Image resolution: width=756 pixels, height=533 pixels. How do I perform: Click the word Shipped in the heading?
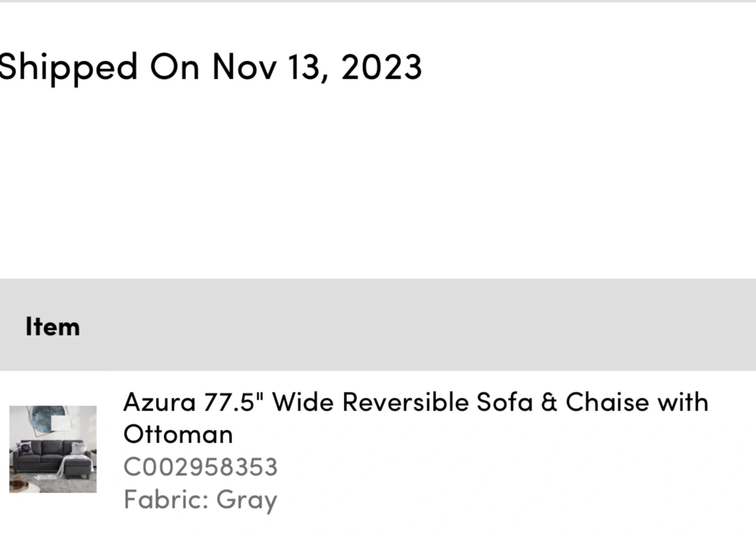pos(69,67)
